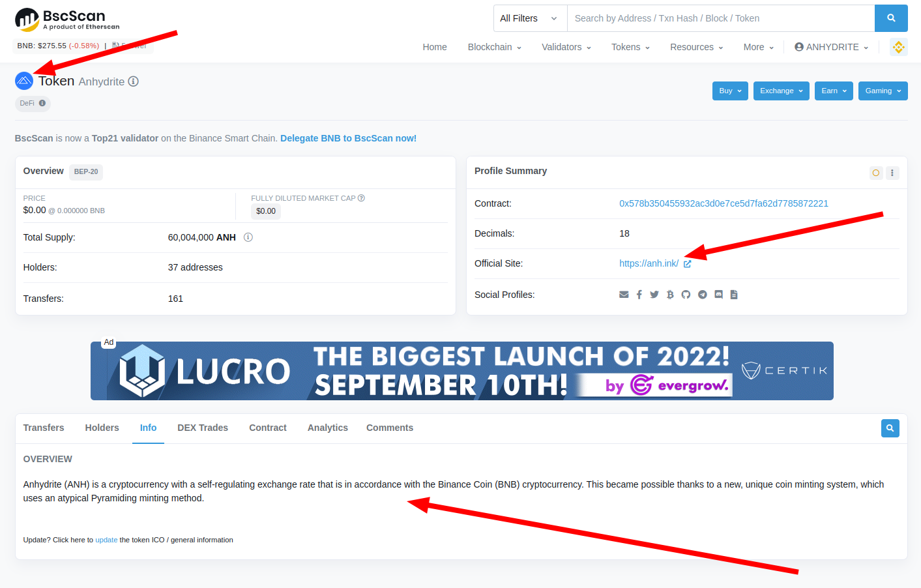921x588 pixels.
Task: Open the Discord social profile icon
Action: tap(718, 295)
